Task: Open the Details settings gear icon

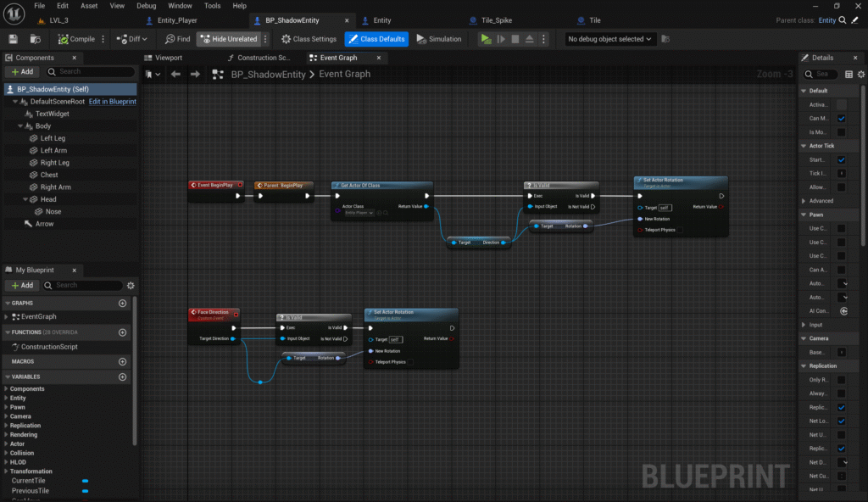Action: click(861, 75)
